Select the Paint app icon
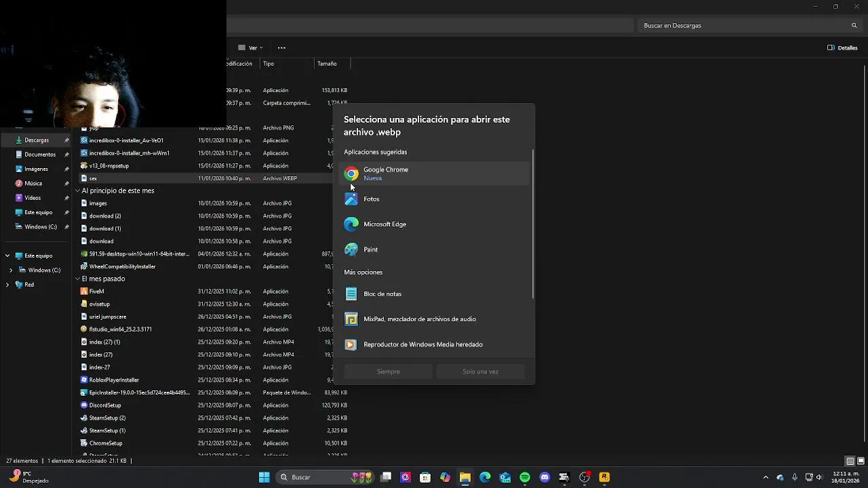The image size is (868, 488). point(351,249)
